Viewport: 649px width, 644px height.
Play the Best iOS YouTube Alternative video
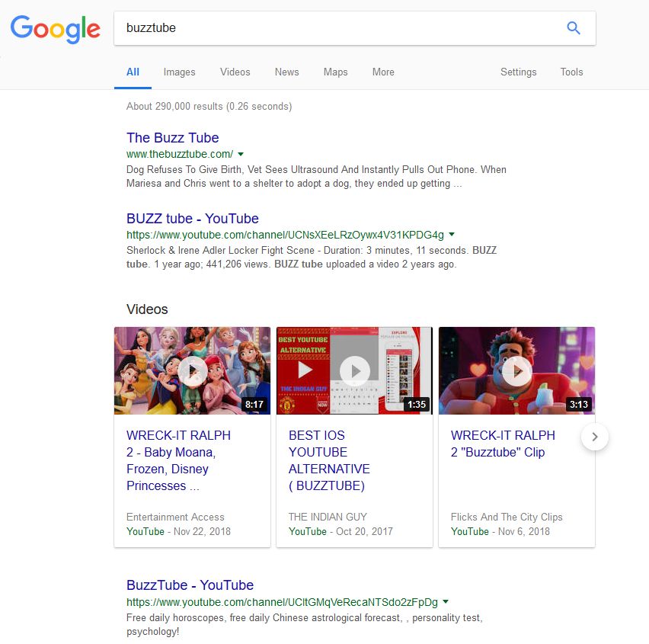[x=355, y=370]
